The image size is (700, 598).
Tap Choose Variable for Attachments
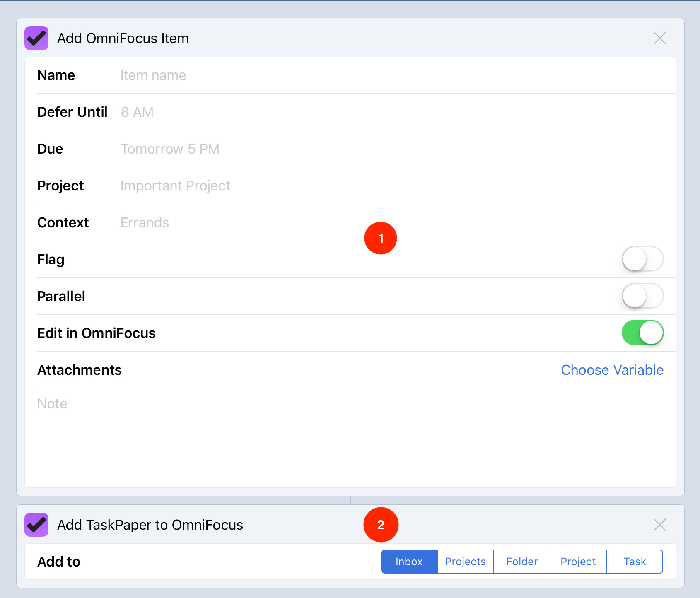click(612, 370)
